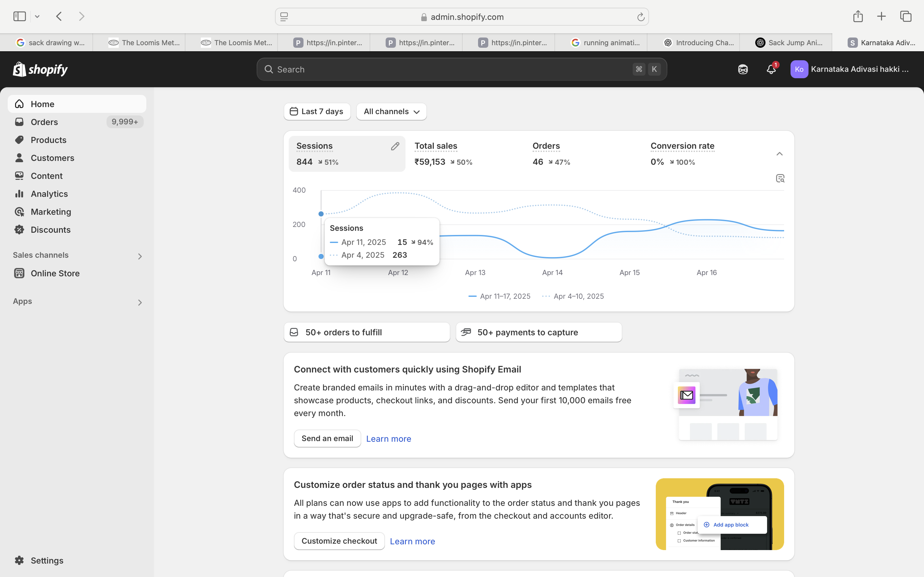Toggle the Safari sidebar
Image resolution: width=924 pixels, height=577 pixels.
tap(19, 16)
